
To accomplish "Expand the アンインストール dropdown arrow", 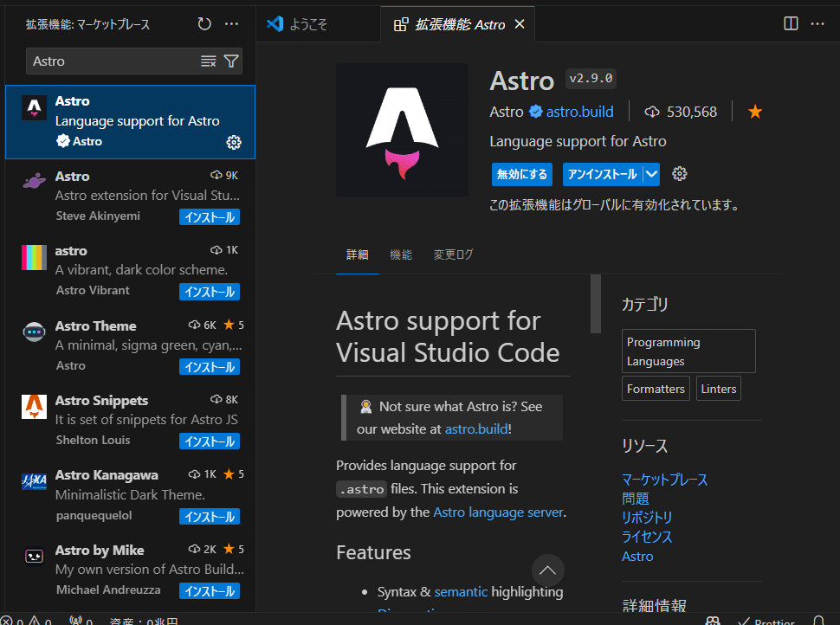I will point(652,174).
